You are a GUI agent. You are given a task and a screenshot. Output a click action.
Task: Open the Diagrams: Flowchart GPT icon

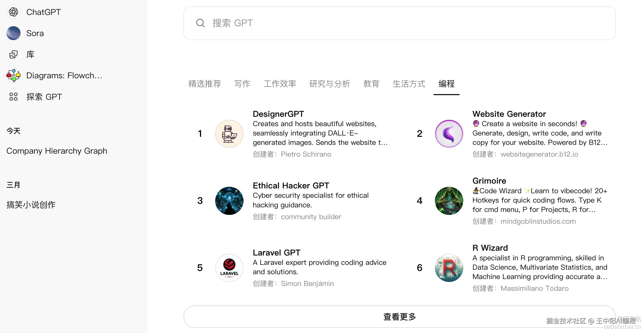point(13,76)
